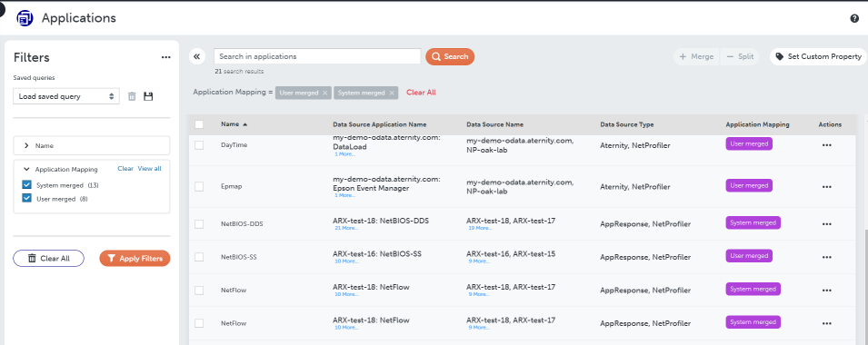Open the help question mark icon
868x345 pixels.
(x=854, y=18)
